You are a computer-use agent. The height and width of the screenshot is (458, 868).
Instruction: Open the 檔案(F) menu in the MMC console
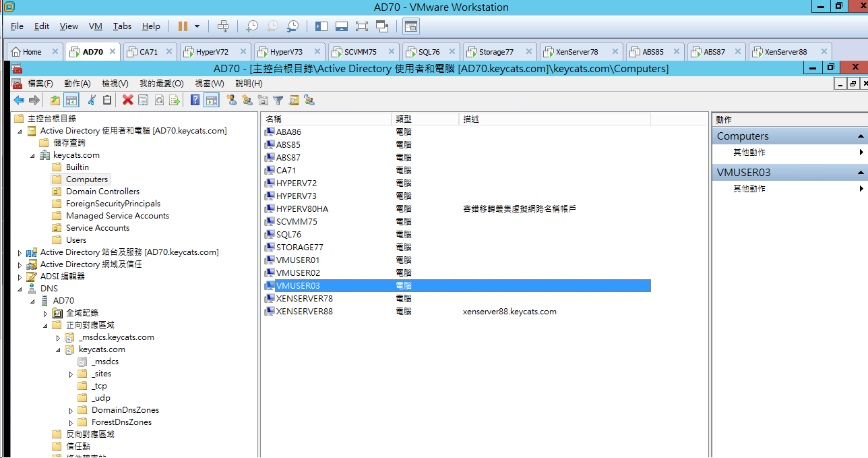(40, 84)
